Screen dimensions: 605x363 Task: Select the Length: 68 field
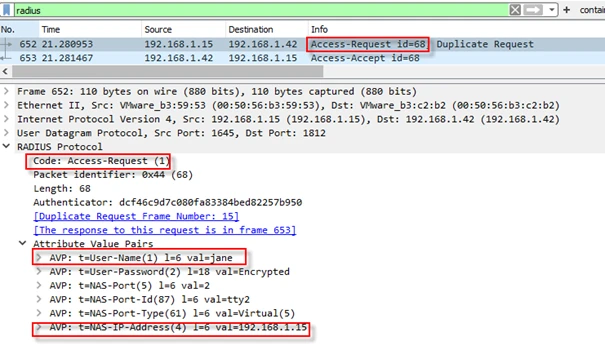pyautogui.click(x=62, y=189)
